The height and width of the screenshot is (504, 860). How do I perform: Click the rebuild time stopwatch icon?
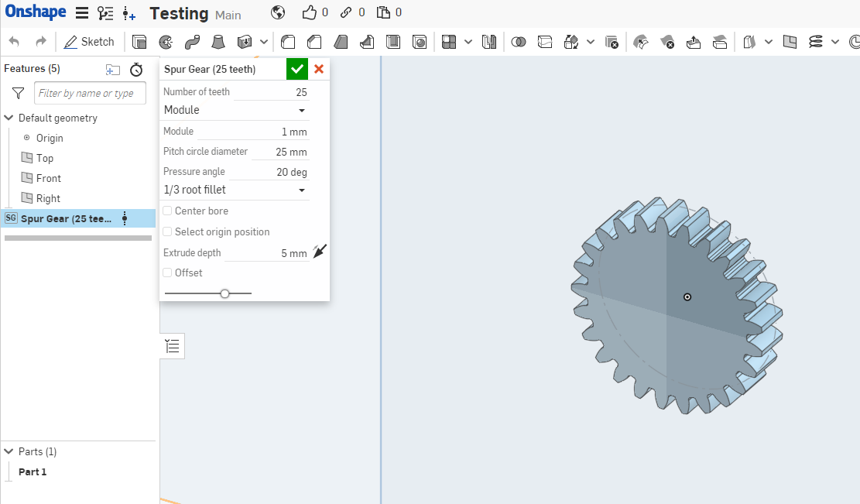[x=136, y=70]
